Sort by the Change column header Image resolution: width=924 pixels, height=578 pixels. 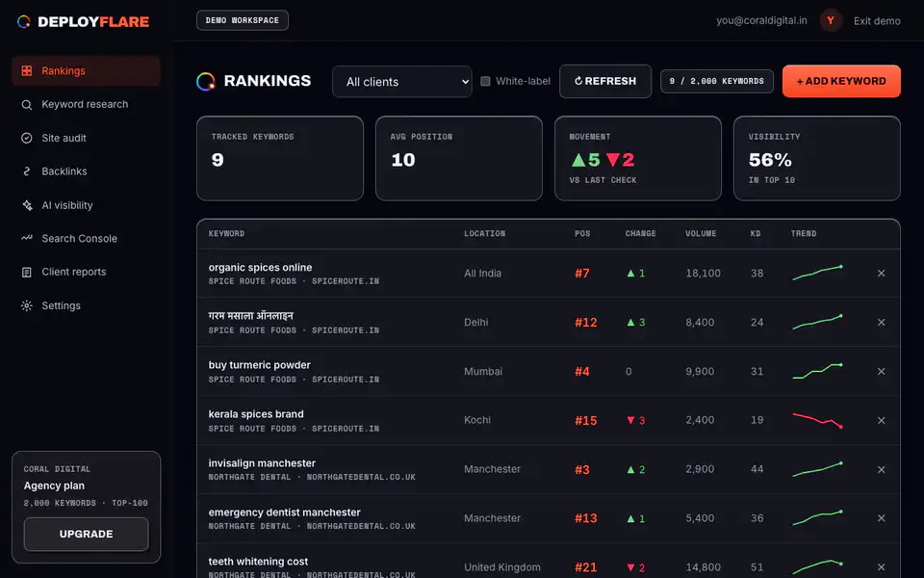point(641,233)
